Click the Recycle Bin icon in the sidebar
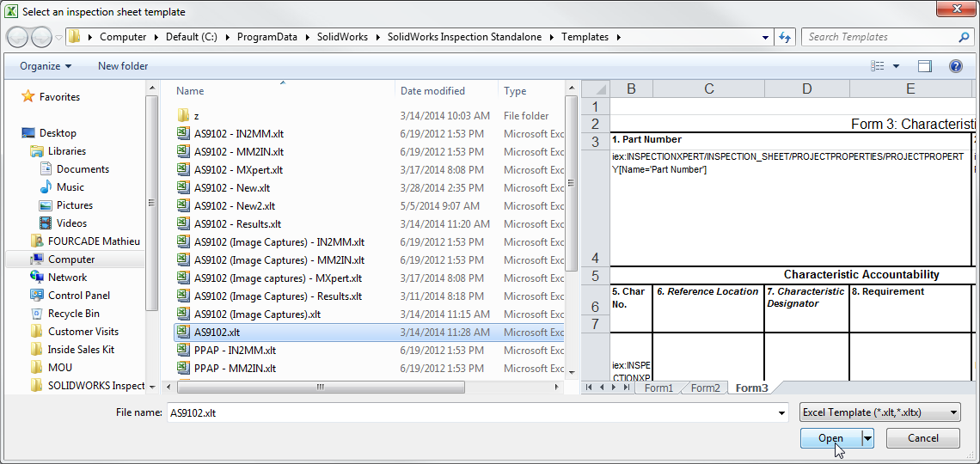 coord(37,314)
